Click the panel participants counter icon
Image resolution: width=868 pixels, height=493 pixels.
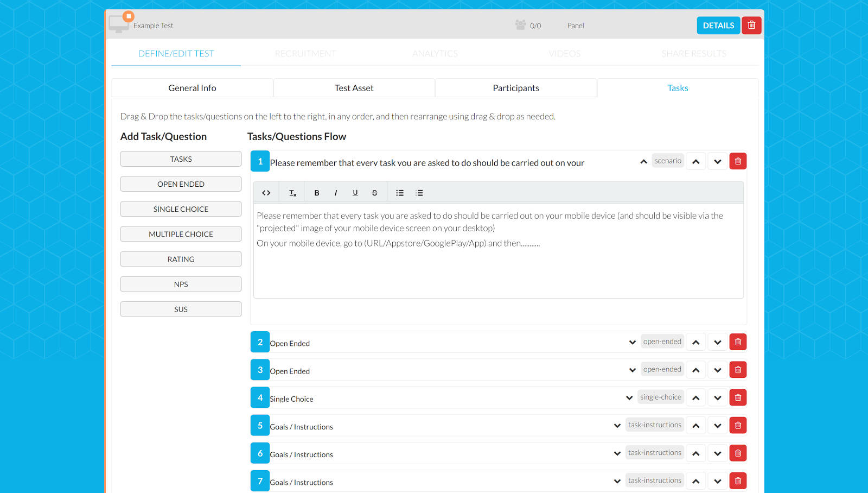coord(520,25)
